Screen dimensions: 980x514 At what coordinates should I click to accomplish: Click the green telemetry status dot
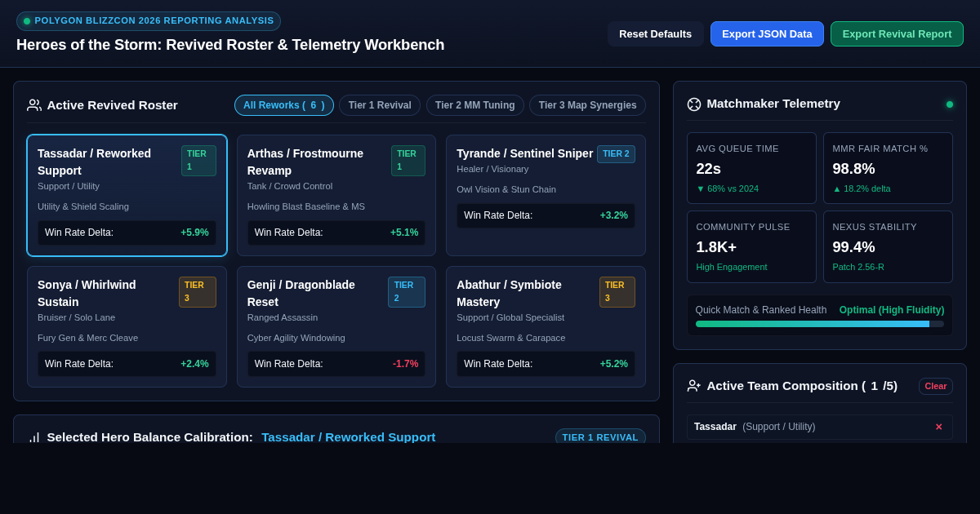pyautogui.click(x=950, y=104)
